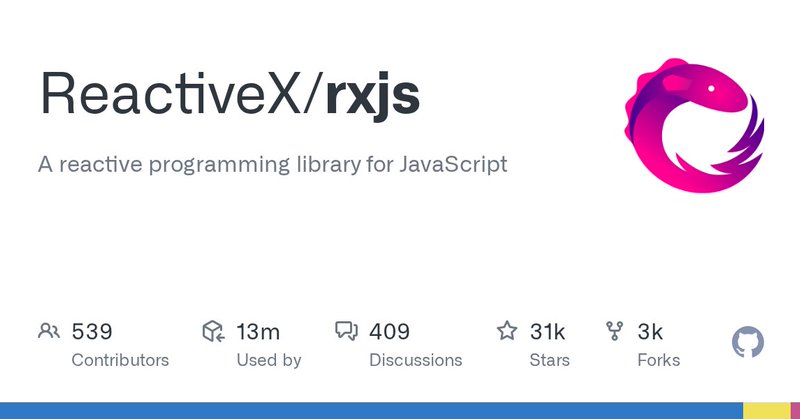Click the Forks label
This screenshot has height=419, width=800.
pyautogui.click(x=659, y=360)
